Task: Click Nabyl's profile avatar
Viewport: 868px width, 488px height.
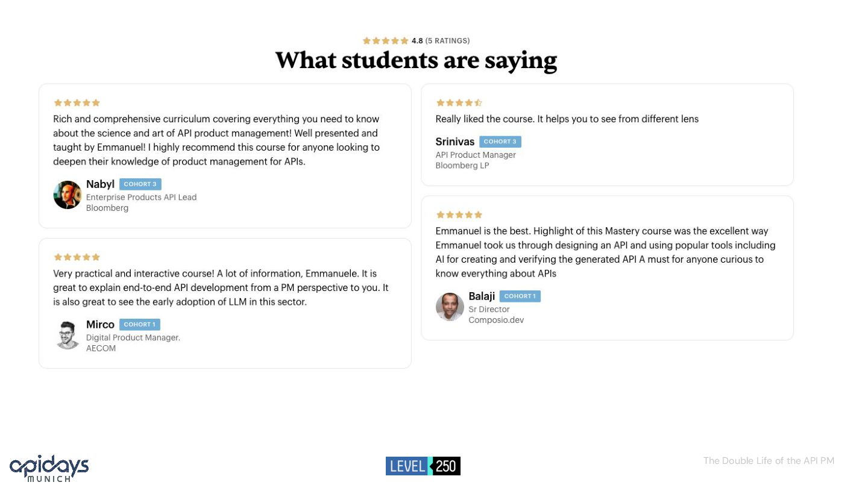Action: click(x=68, y=195)
